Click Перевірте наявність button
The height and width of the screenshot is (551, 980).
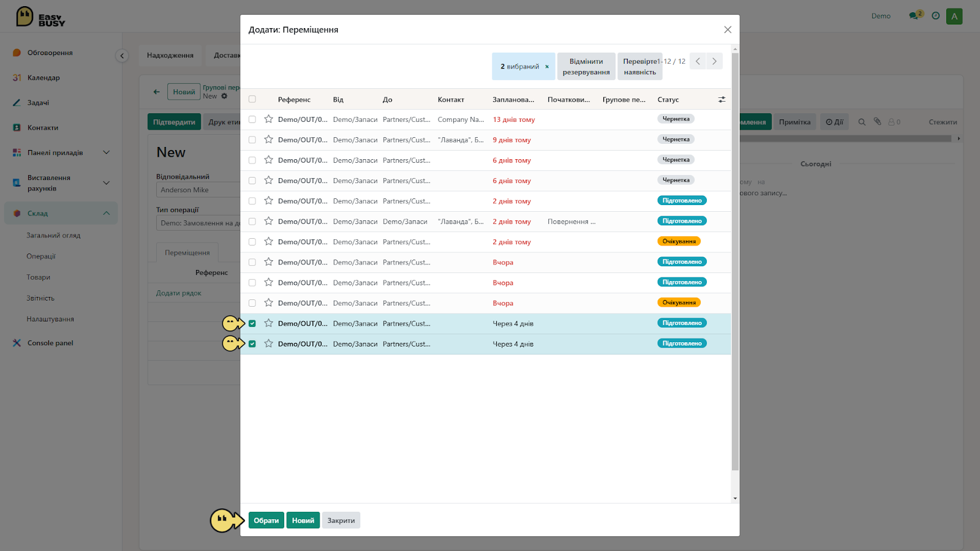point(640,67)
